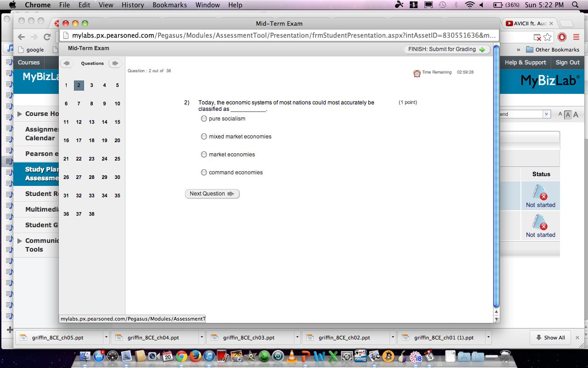
Task: Open download options for griffin_8CE_ch05.ppt
Action: click(x=106, y=337)
